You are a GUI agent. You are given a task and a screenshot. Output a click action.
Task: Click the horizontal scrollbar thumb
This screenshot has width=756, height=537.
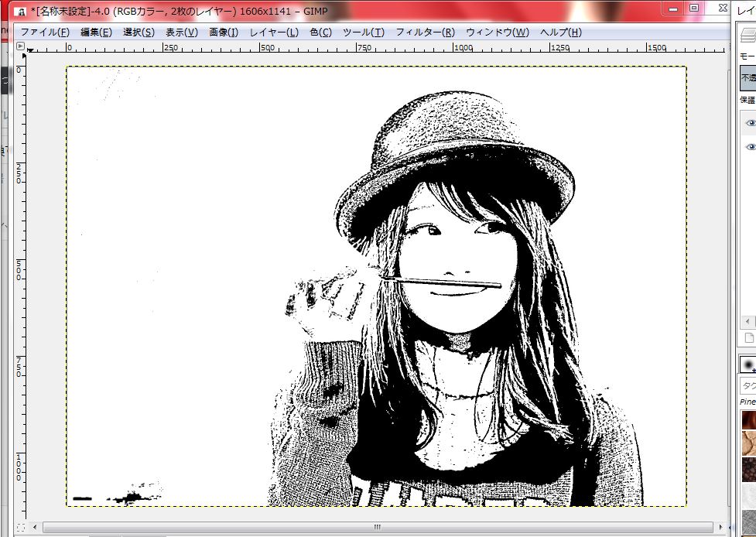point(378,527)
